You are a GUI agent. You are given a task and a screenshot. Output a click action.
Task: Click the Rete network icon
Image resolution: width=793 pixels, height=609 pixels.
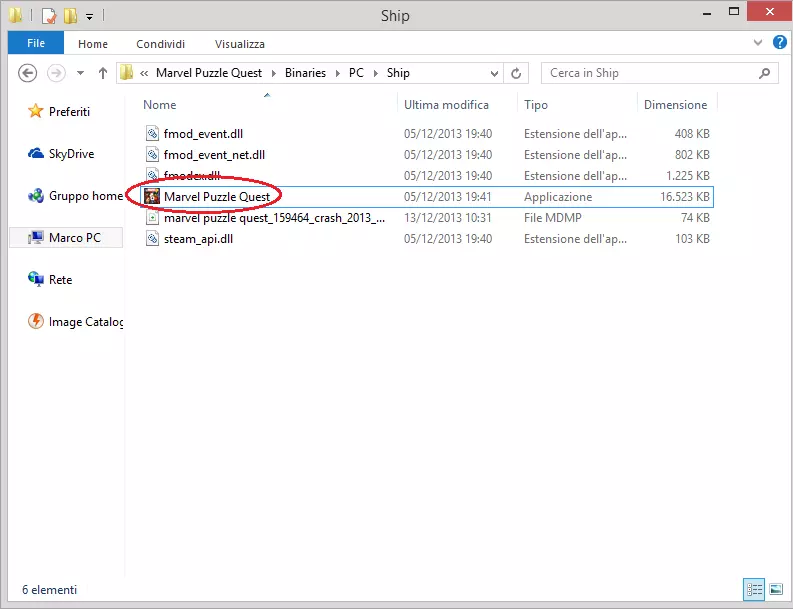[35, 279]
